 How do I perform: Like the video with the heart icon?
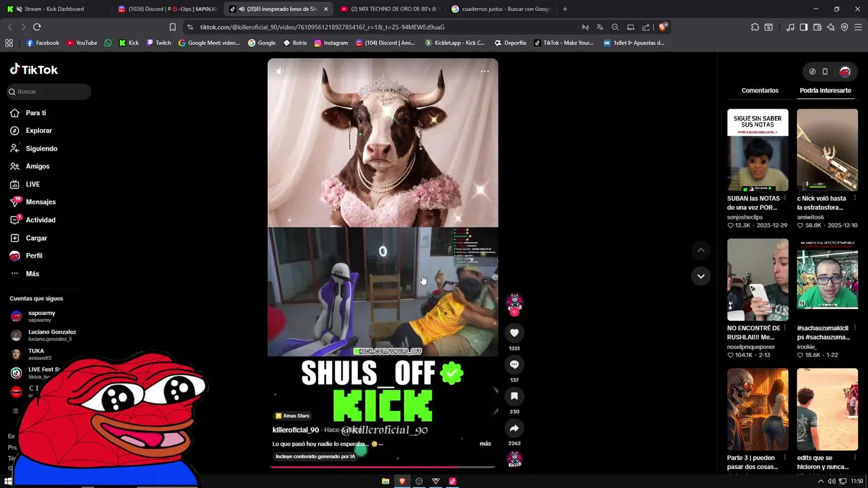[514, 333]
